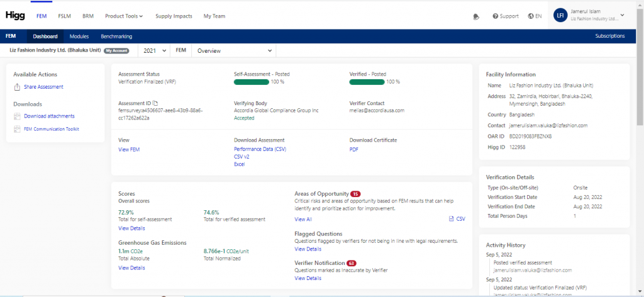Expand the user account menu chevron
This screenshot has height=297, width=644.
[622, 16]
